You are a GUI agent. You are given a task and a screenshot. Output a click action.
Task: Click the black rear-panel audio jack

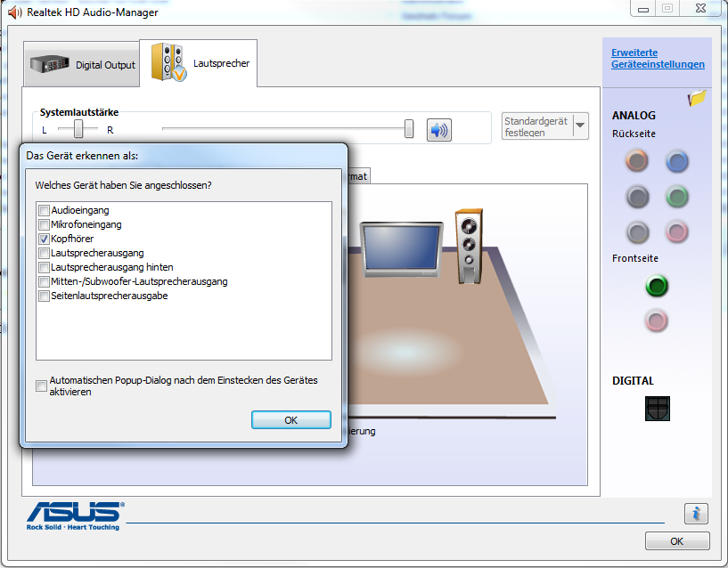[x=637, y=197]
